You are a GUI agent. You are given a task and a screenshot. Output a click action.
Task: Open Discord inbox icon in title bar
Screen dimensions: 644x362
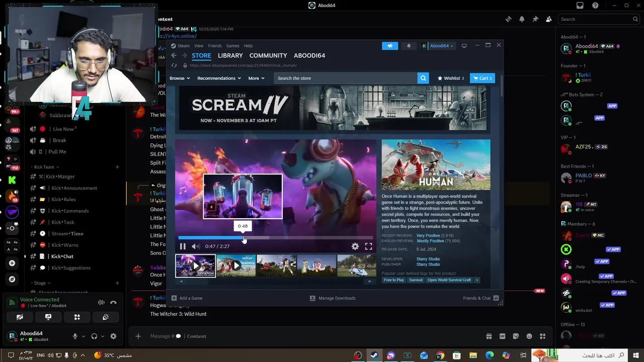click(x=580, y=6)
